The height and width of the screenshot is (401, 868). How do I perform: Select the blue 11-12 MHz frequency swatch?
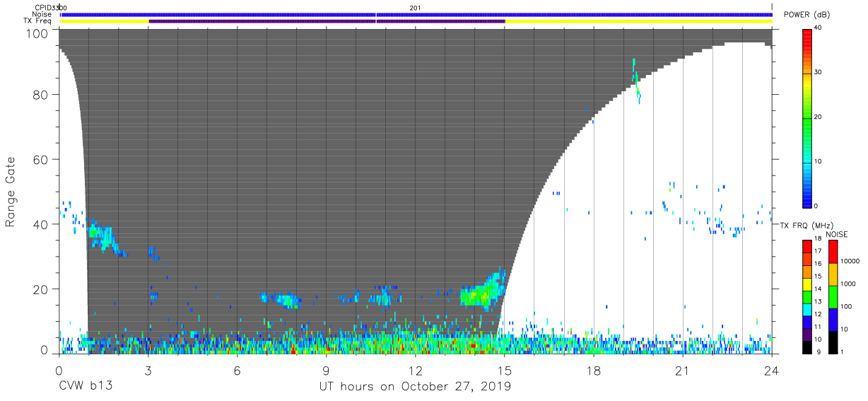tap(807, 321)
